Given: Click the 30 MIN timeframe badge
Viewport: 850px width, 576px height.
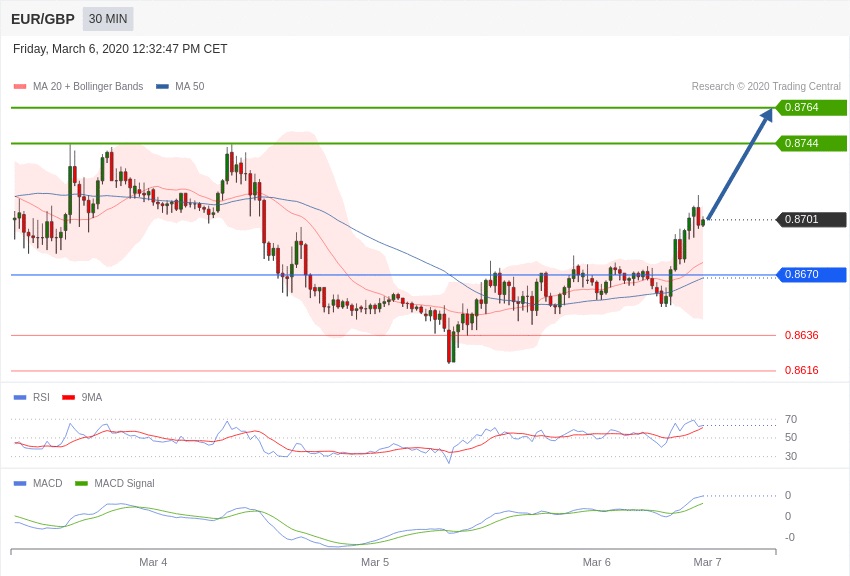Looking at the screenshot, I should (108, 19).
